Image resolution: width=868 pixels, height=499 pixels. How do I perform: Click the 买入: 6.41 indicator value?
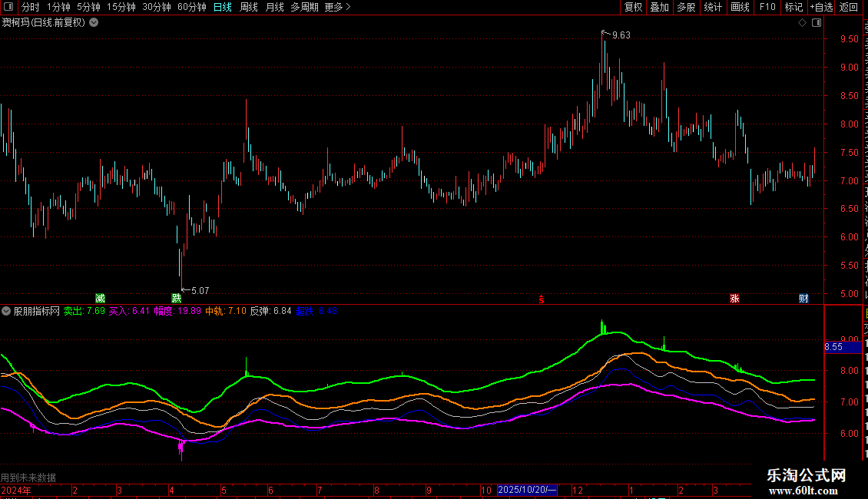pos(129,312)
